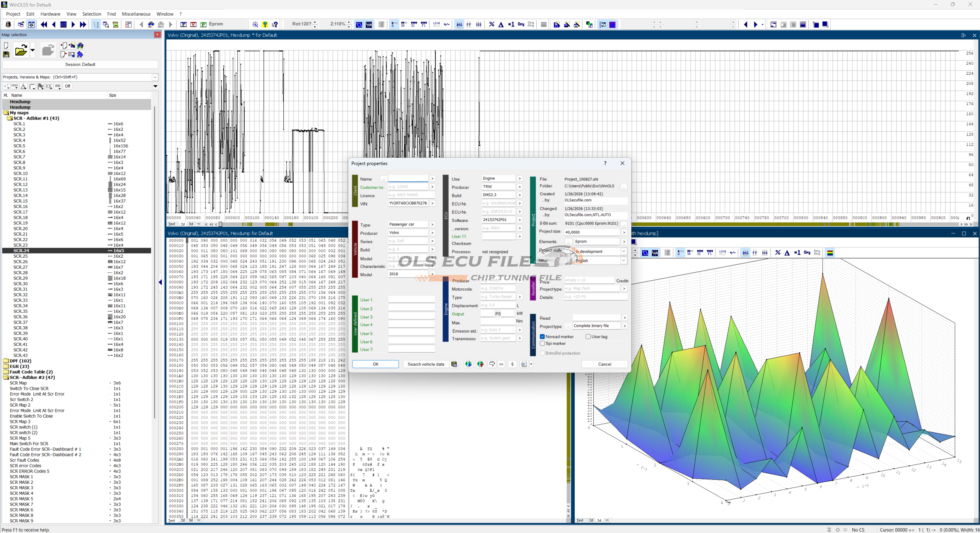
Task: Click the globe icon next to Search vehicle data
Action: [468, 364]
